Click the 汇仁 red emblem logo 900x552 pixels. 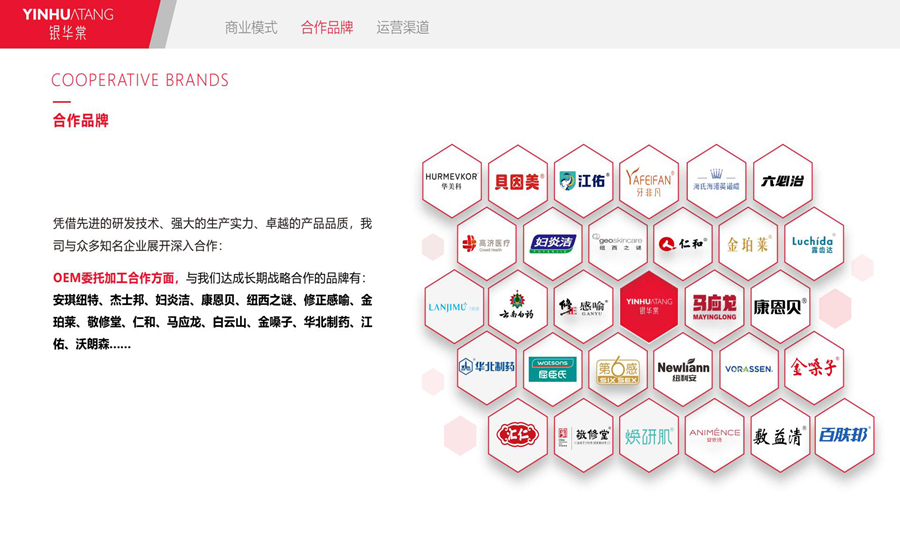coord(518,435)
